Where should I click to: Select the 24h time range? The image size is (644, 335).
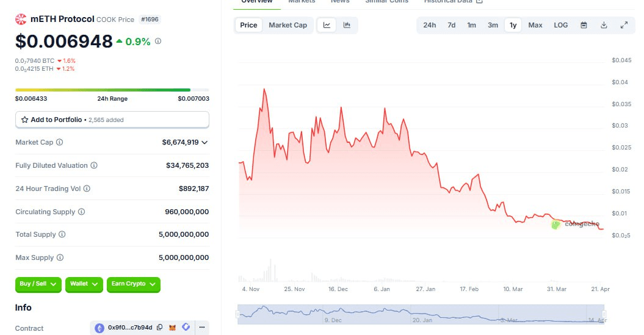(x=429, y=25)
